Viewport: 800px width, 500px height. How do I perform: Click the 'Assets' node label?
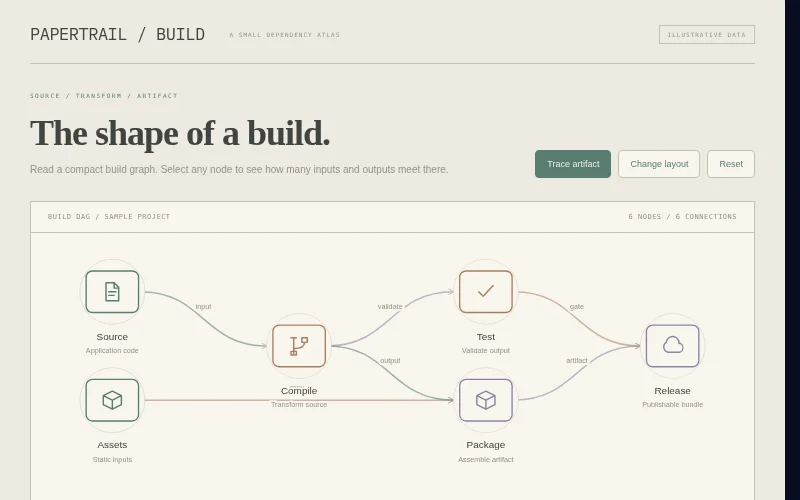112,445
